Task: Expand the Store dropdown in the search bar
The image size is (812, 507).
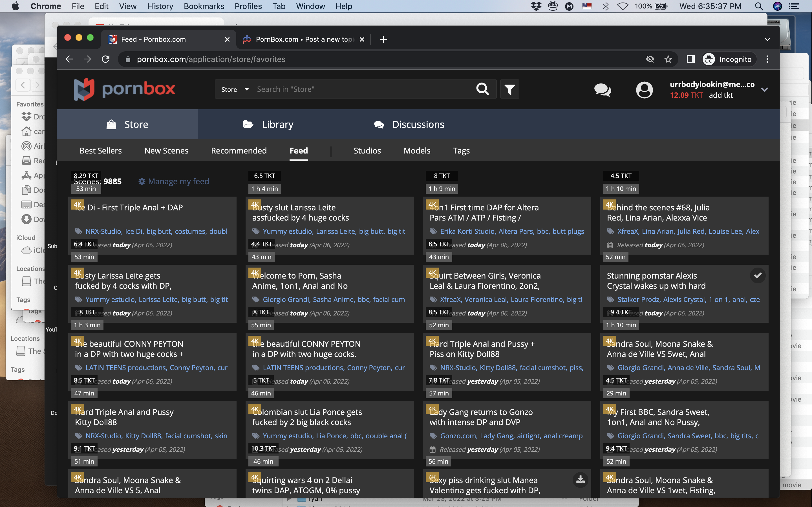Action: pos(235,90)
